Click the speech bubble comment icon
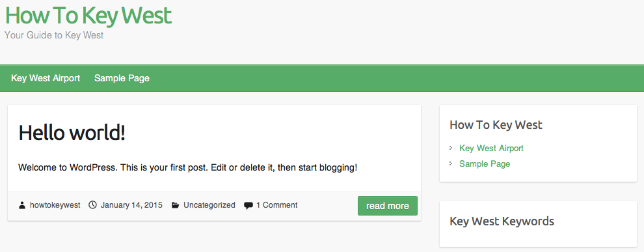Screen dimensions: 644x252 (x=248, y=206)
